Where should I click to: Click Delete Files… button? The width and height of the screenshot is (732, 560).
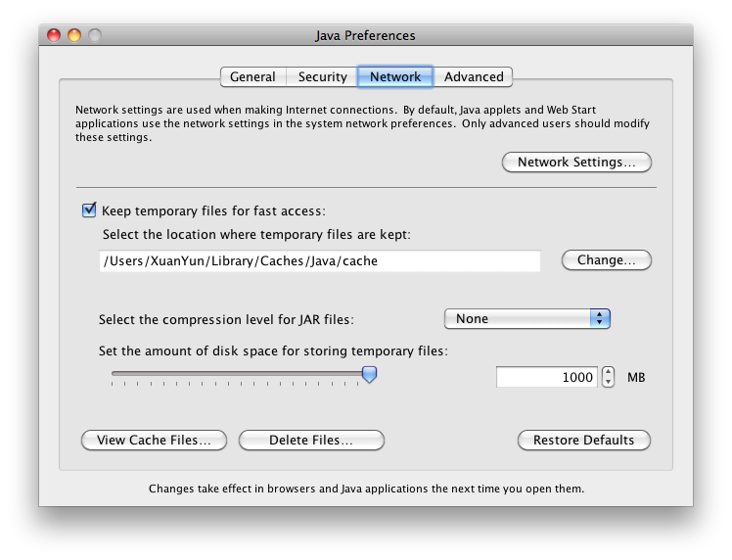coord(311,440)
